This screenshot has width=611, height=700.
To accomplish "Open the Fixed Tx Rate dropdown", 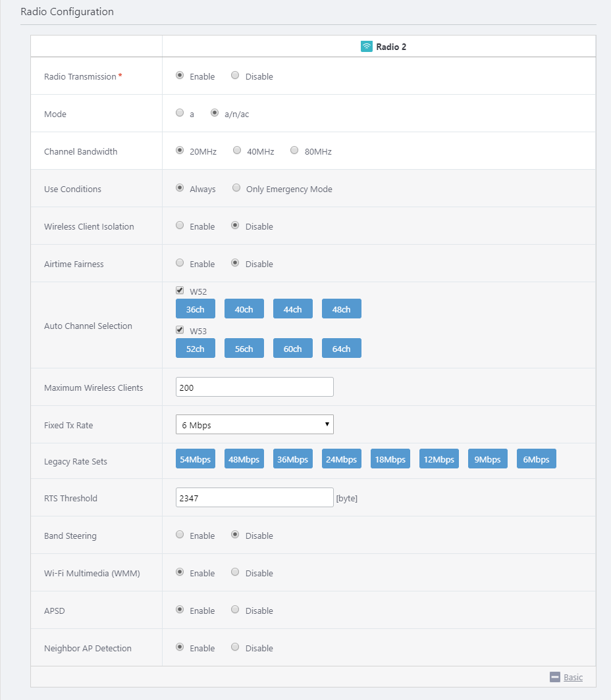I will pyautogui.click(x=255, y=424).
